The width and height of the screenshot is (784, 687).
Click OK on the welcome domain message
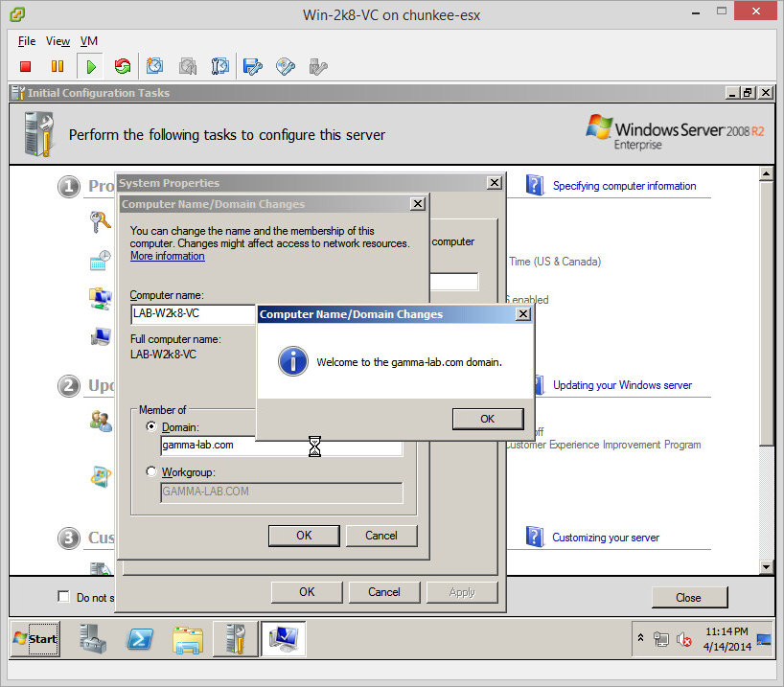[487, 419]
